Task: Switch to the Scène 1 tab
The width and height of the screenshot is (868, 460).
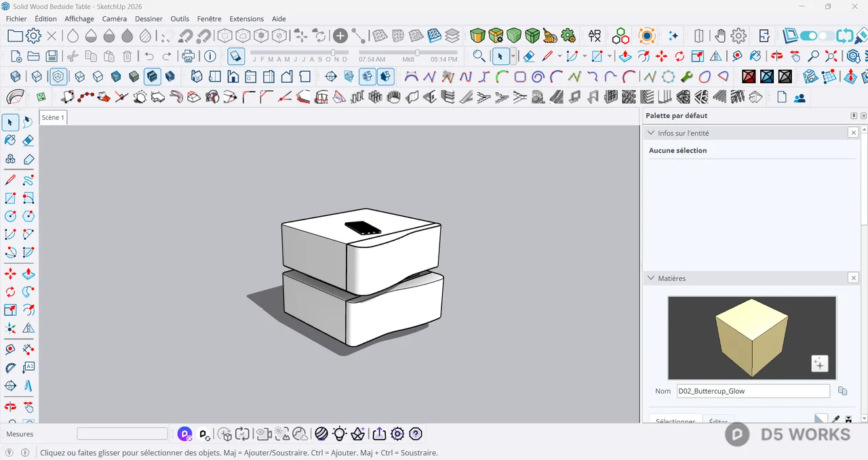Action: (53, 118)
